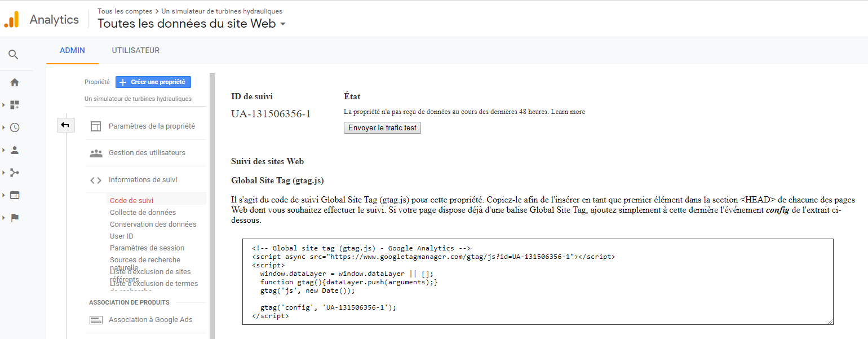Switch to the ADMIN tab

72,50
